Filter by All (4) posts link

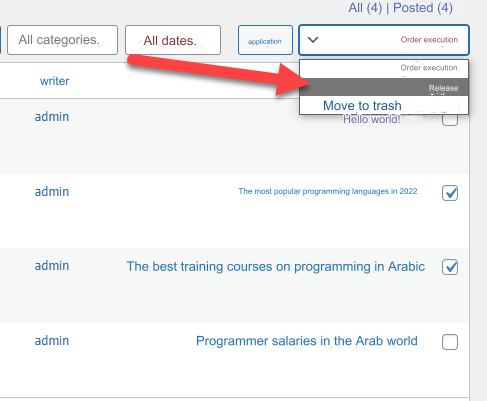365,8
